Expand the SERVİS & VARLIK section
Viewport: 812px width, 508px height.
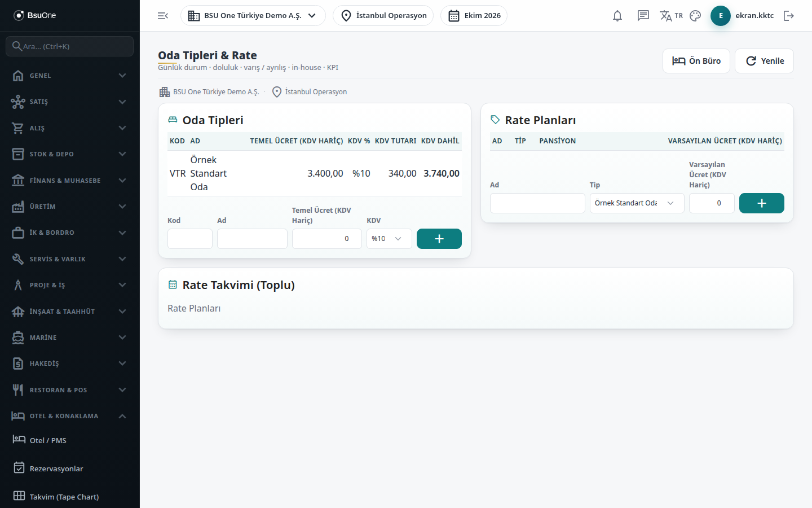point(70,259)
